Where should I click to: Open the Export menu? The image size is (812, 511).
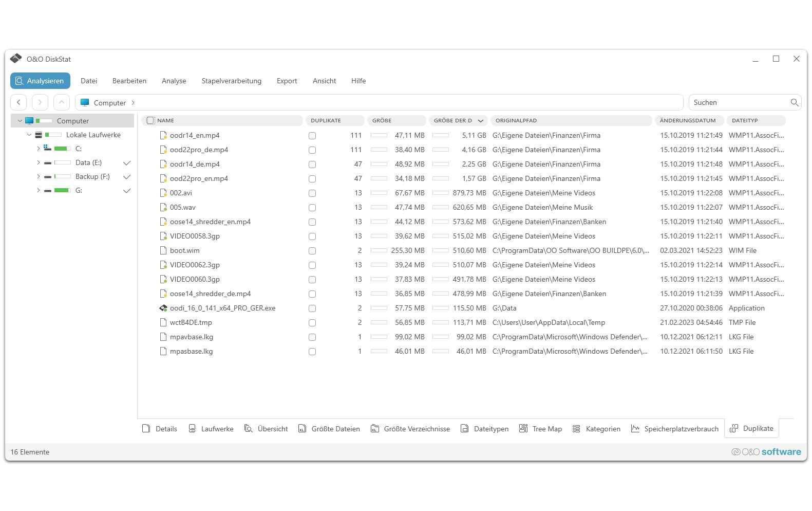coord(287,81)
